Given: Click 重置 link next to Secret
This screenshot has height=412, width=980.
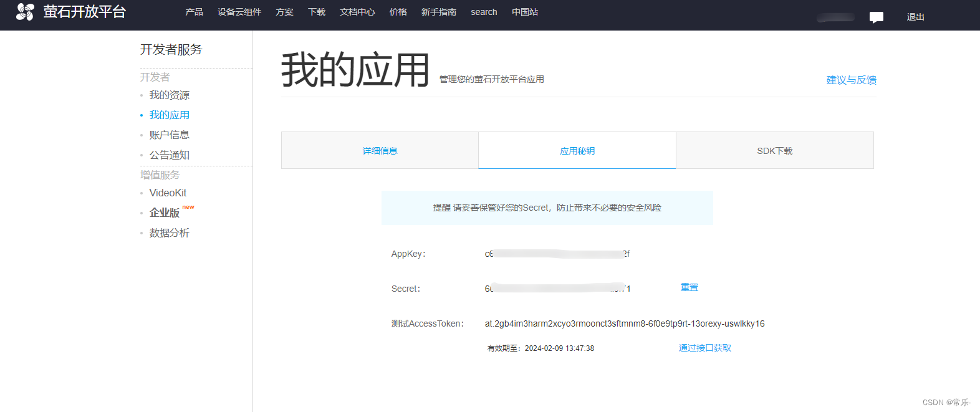Looking at the screenshot, I should pos(689,287).
